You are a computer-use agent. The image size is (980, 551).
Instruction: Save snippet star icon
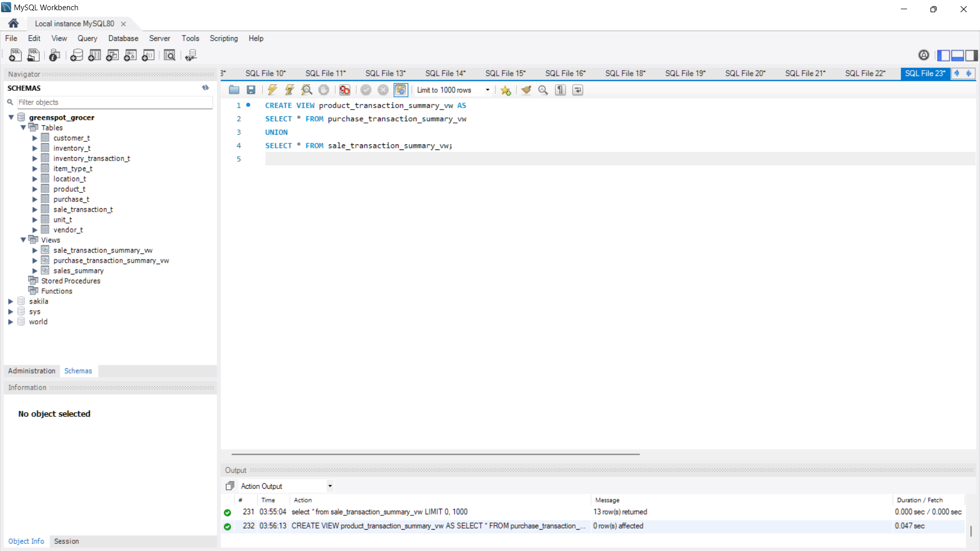pos(506,90)
